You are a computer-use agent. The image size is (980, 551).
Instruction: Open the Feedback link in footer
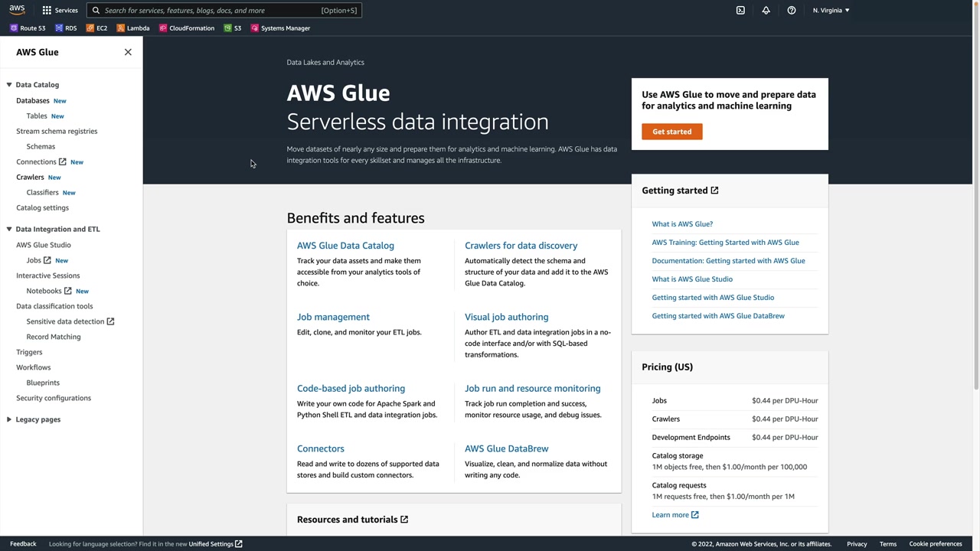23,544
